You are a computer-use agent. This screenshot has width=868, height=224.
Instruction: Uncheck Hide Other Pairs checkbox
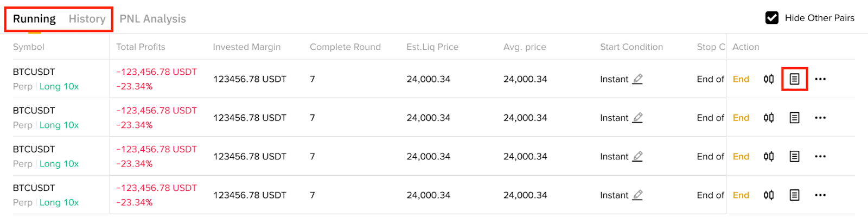tap(771, 18)
